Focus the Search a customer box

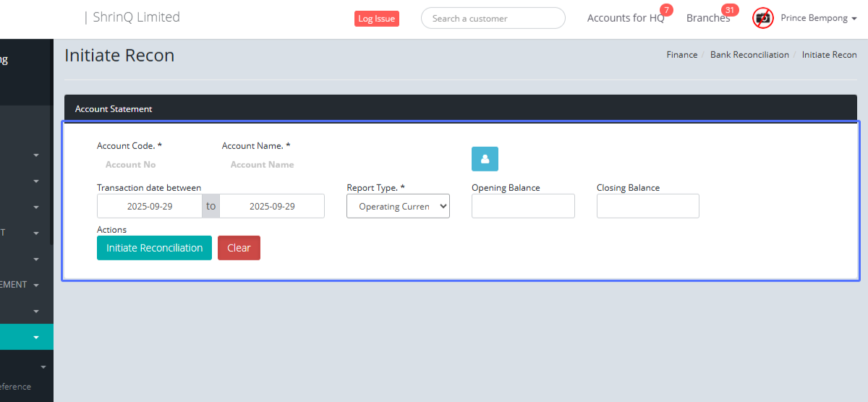[493, 18]
